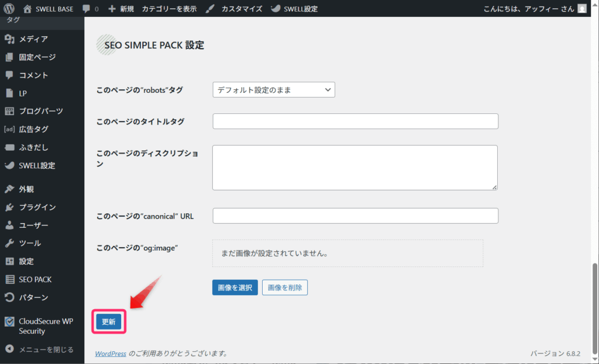
Task: Click the SEO PACK list icon in sidebar
Action: pyautogui.click(x=9, y=279)
